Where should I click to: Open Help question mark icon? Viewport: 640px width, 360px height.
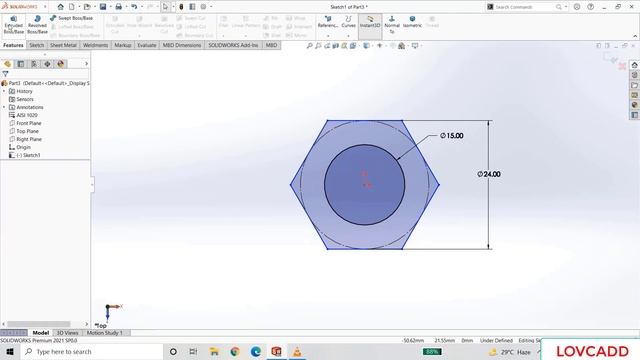click(591, 7)
